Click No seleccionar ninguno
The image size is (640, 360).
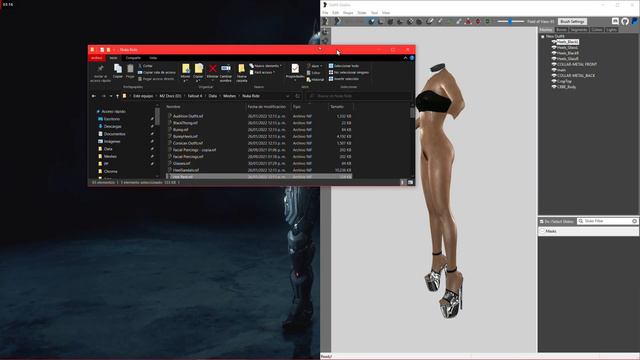point(348,72)
